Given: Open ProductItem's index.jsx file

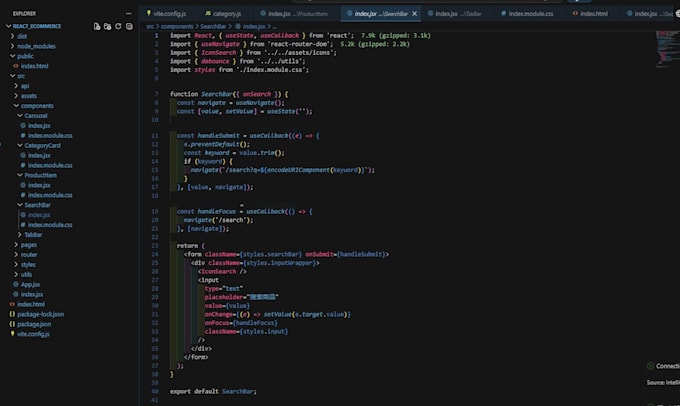Looking at the screenshot, I should (39, 185).
